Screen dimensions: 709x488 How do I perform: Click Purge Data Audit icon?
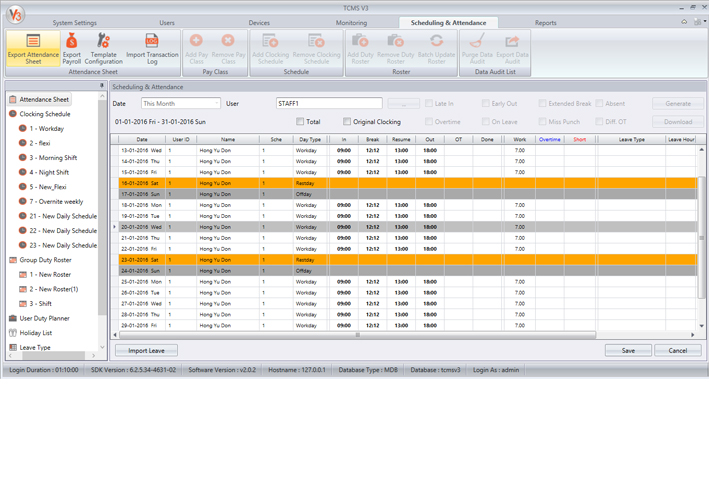[477, 48]
